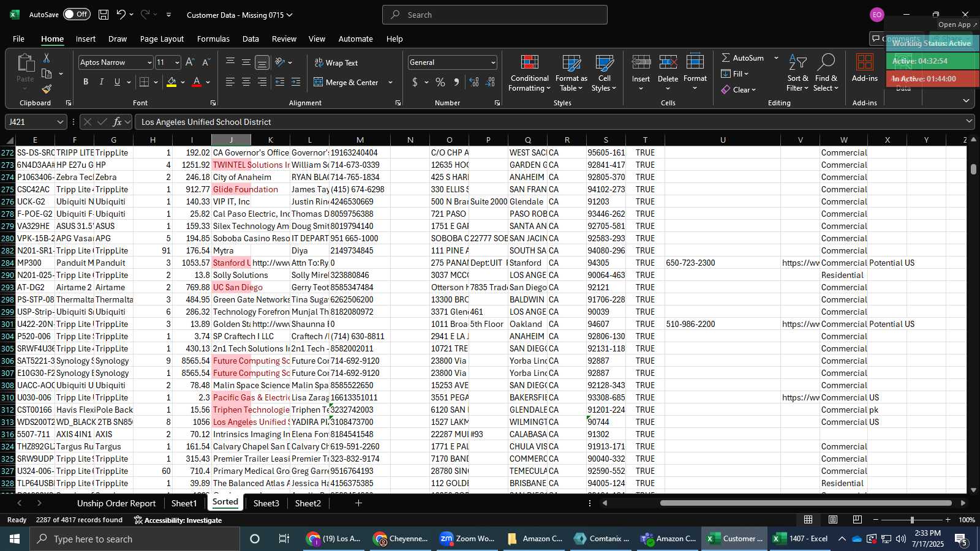Apply yellow fill color swatch
Screen dimensions: 980x551
tap(171, 82)
